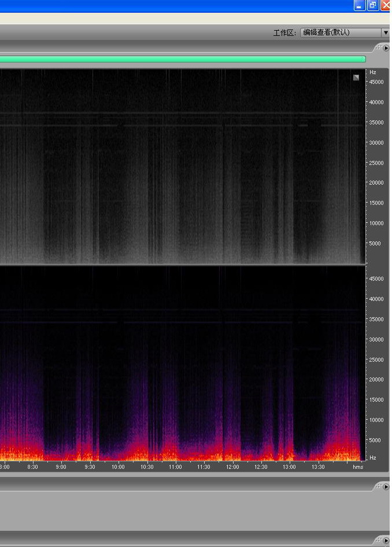Open the workspace dropdown showing 编辑查看(默认)
Image resolution: width=392 pixels, height=547 pixels.
344,32
